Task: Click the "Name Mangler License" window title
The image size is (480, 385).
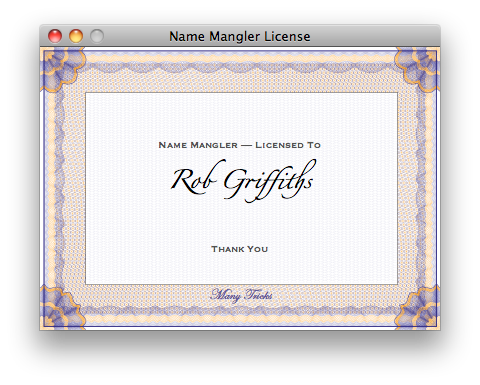Action: pyautogui.click(x=240, y=36)
